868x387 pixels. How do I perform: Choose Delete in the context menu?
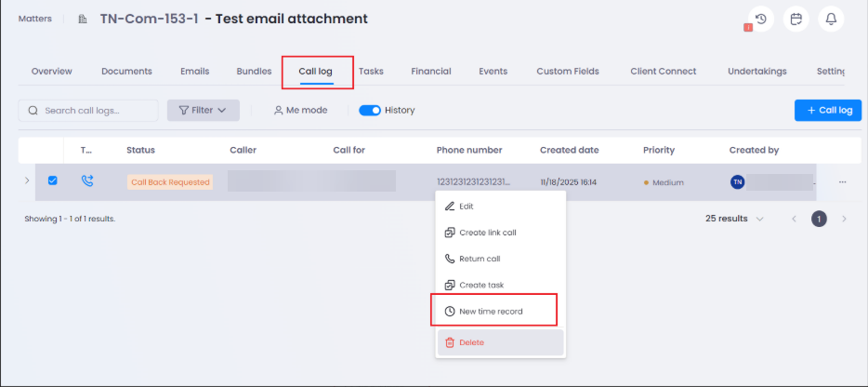471,342
